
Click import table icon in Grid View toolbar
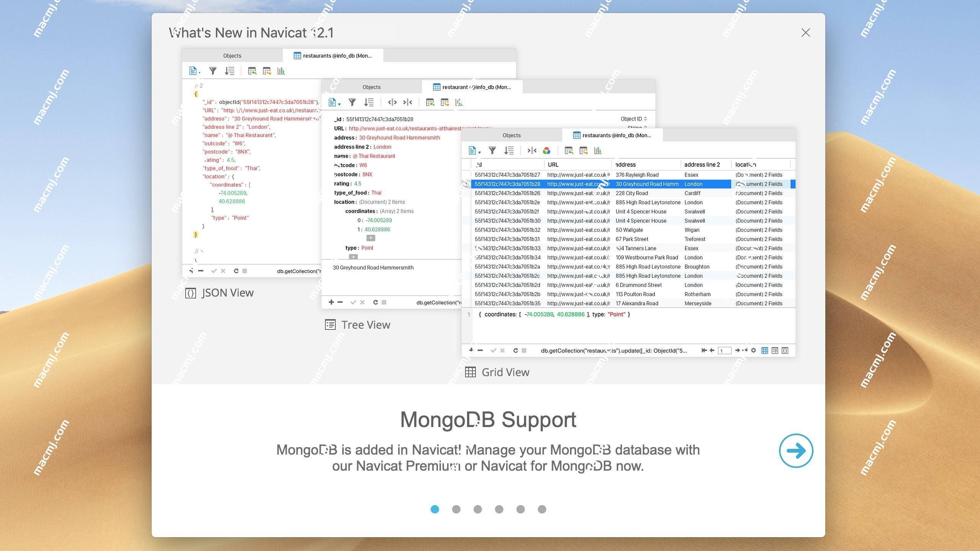(x=568, y=150)
